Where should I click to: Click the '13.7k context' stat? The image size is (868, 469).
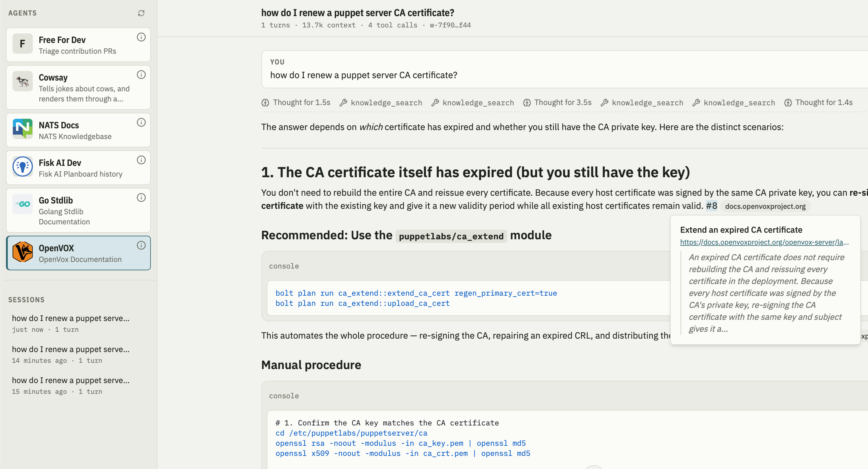(328, 25)
